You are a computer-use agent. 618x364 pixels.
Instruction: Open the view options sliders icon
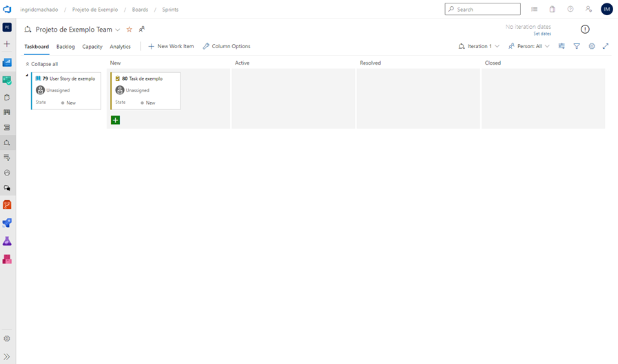pyautogui.click(x=562, y=46)
